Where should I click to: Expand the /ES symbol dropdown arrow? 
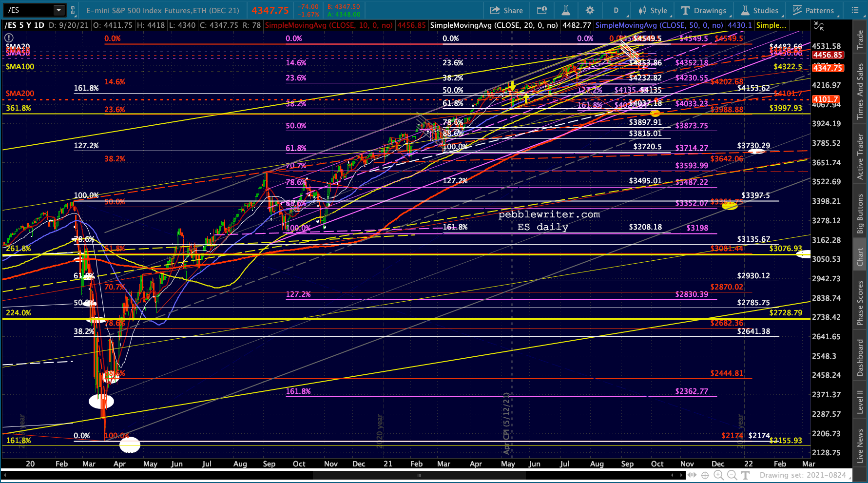[x=59, y=10]
